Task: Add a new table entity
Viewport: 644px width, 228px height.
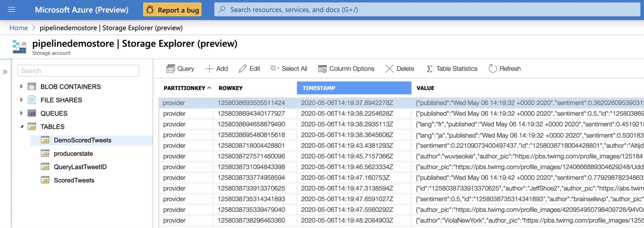Action: coord(216,69)
